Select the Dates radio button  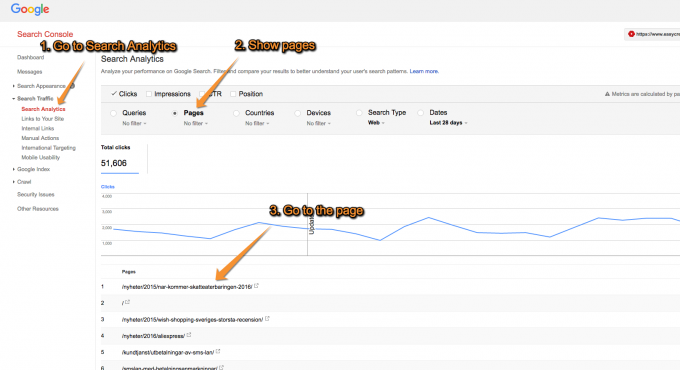click(x=421, y=113)
